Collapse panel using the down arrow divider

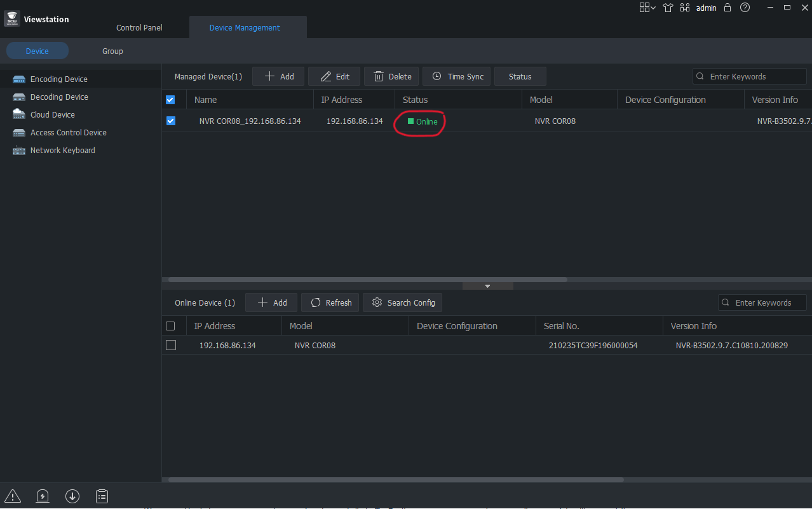pos(487,286)
